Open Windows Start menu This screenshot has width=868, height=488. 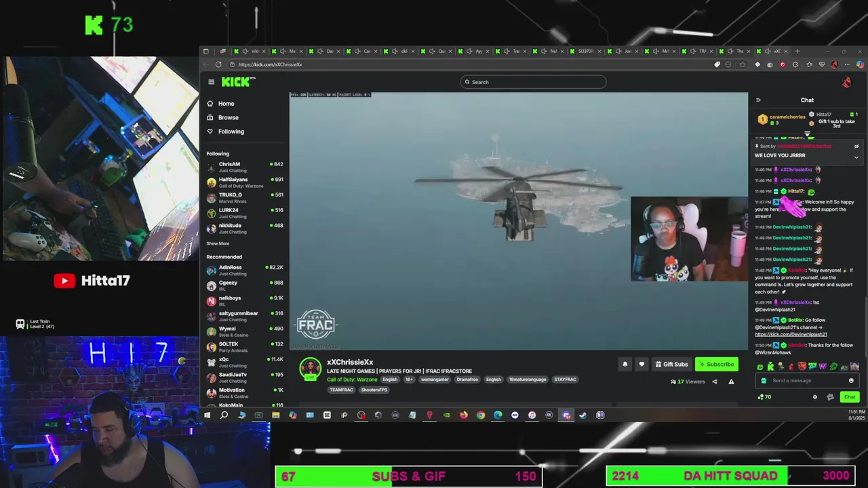tap(207, 415)
